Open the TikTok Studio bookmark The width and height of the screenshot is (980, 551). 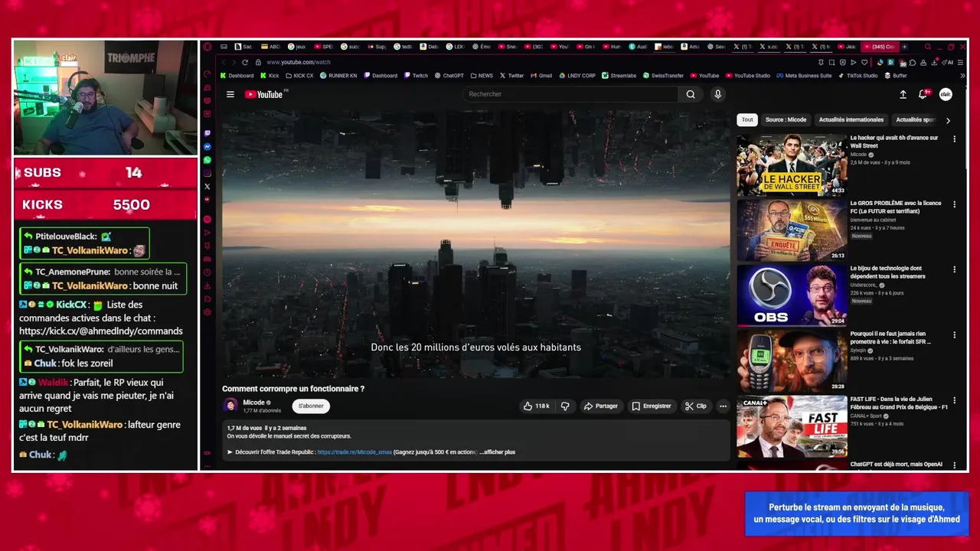(858, 76)
